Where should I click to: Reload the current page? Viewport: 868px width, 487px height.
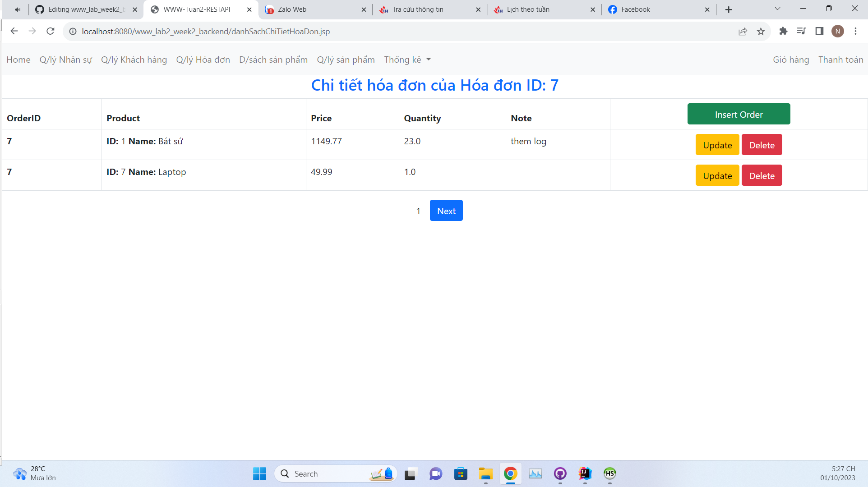[x=50, y=31]
